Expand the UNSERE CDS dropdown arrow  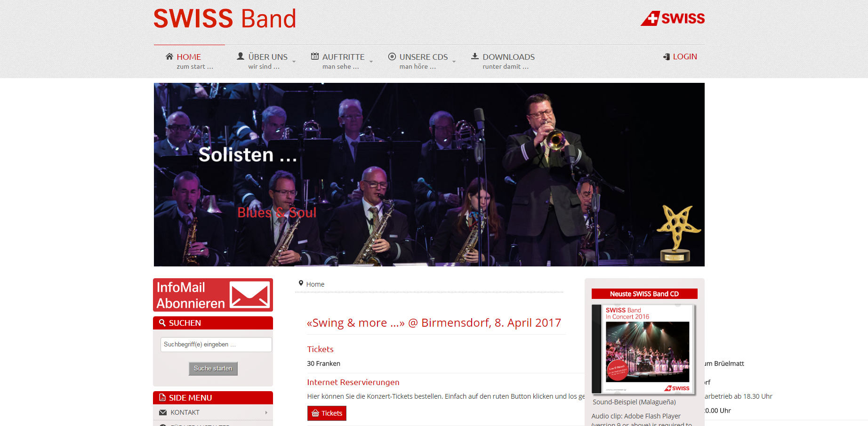point(454,62)
